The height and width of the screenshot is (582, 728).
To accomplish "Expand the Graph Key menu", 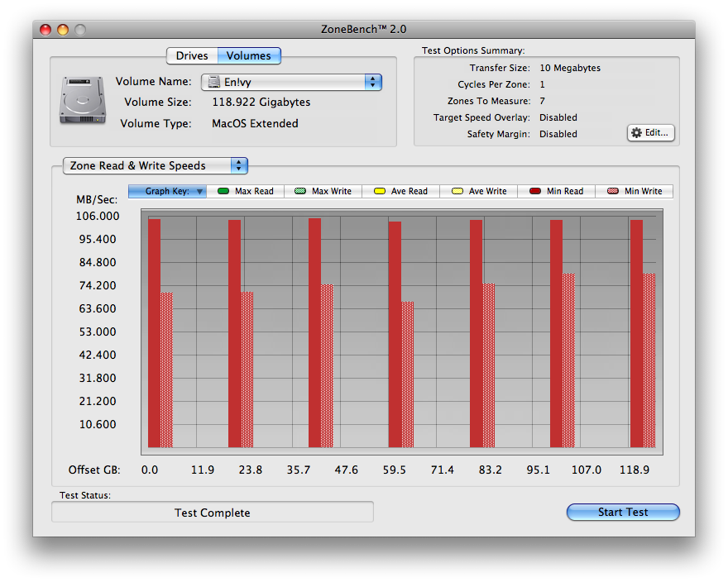I will 167,191.
